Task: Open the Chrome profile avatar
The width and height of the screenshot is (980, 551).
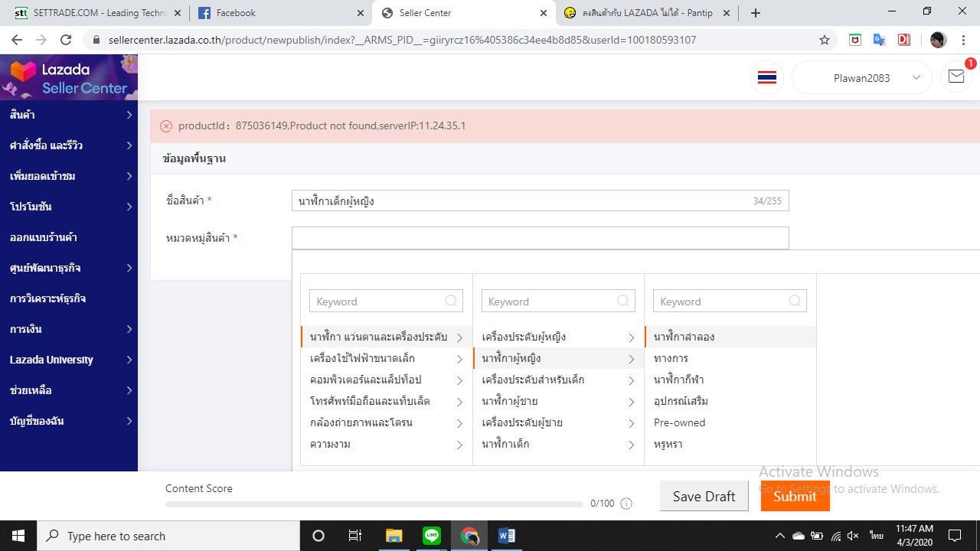Action: [x=938, y=40]
